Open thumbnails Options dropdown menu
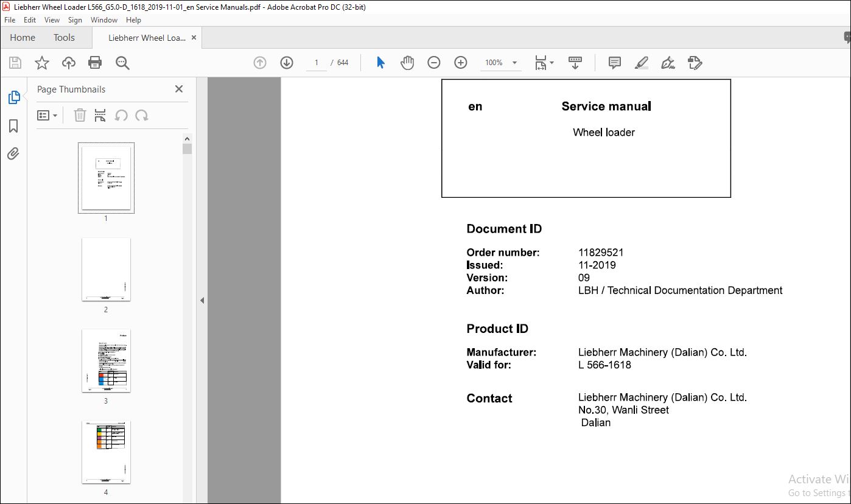Screen dimensions: 851x504 (47, 115)
